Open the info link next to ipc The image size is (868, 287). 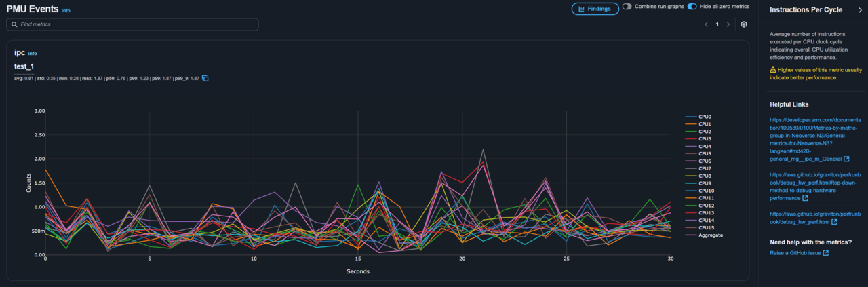tap(33, 53)
